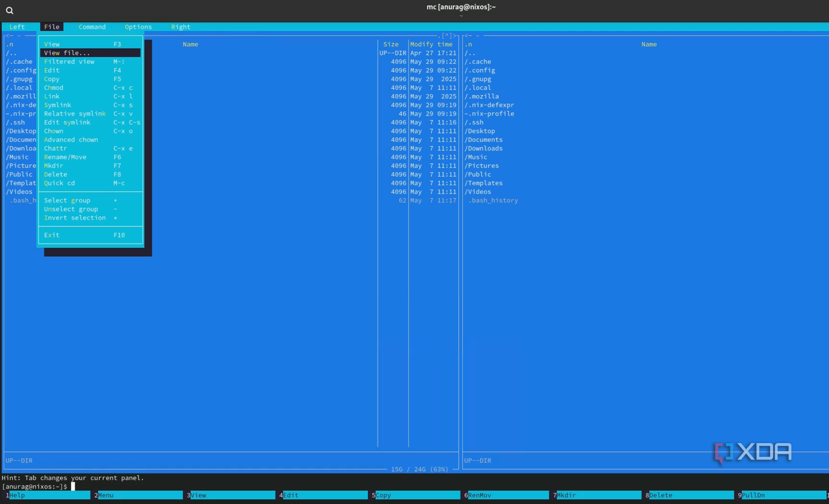Click the 9PullDn function key button

point(781,495)
